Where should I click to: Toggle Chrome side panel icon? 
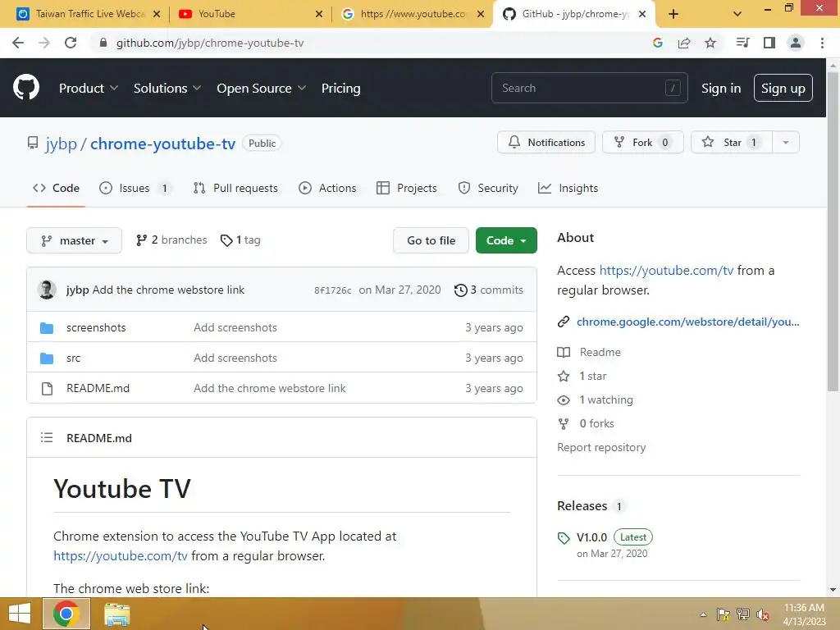(x=769, y=43)
